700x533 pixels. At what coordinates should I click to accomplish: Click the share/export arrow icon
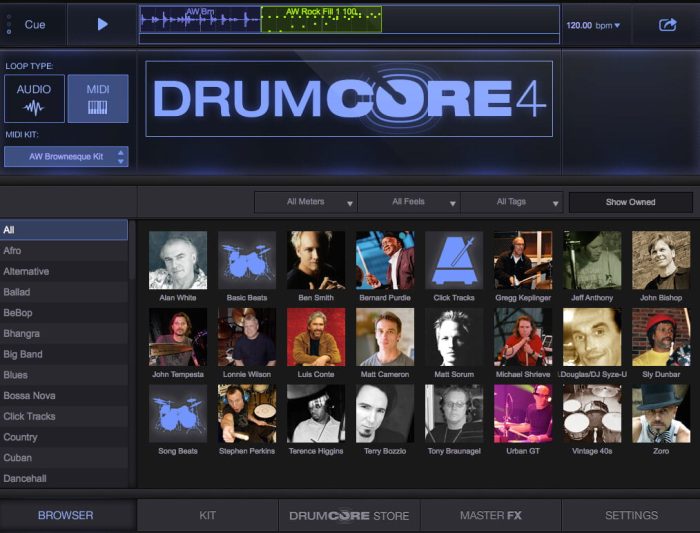[x=667, y=25]
